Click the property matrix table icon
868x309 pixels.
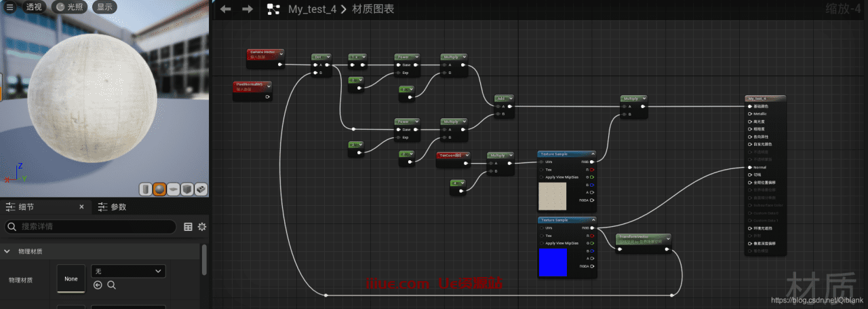[189, 227]
